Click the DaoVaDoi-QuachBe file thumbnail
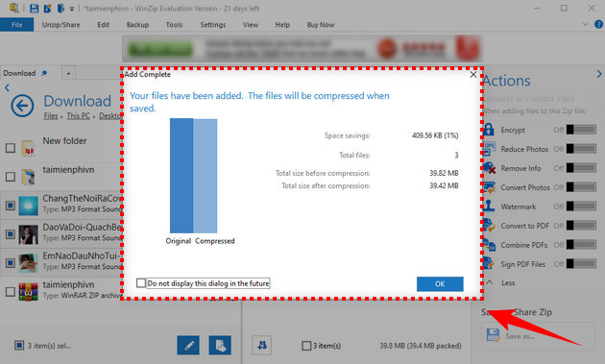The image size is (605, 364). [29, 234]
